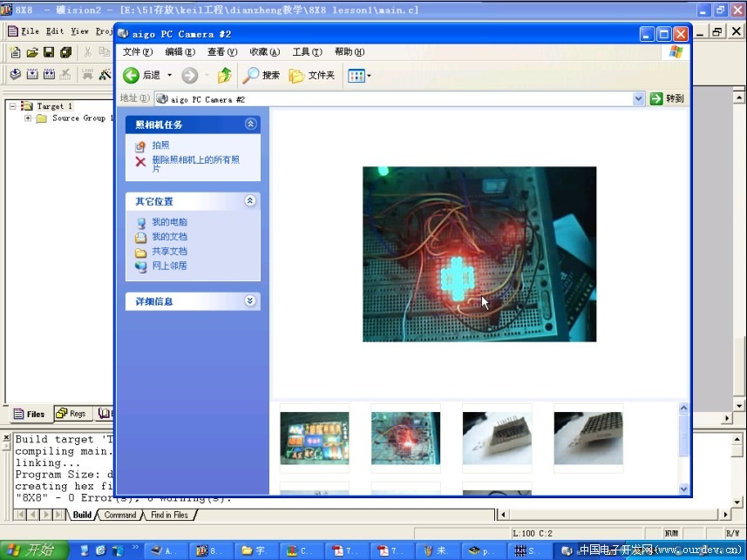This screenshot has width=747, height=560.
Task: Go up one folder level icon
Action: (x=224, y=75)
